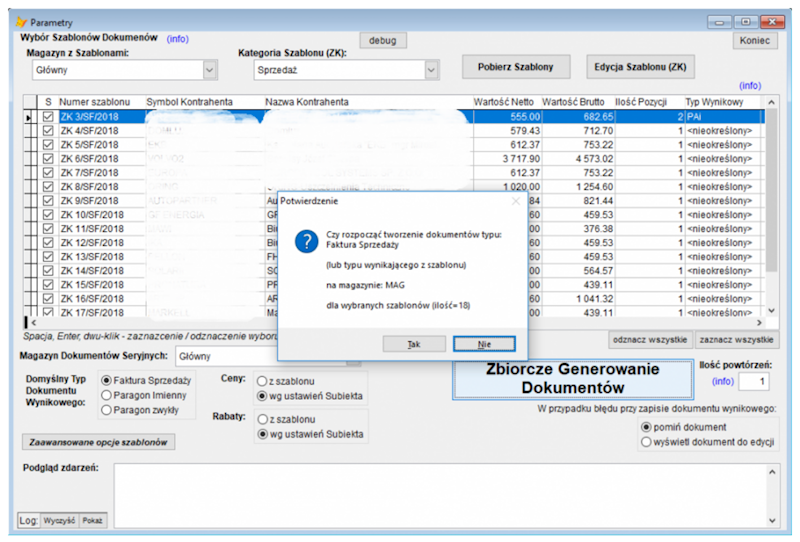
Task: Expand Magazyn z Szablonami dropdown
Action: coord(209,70)
